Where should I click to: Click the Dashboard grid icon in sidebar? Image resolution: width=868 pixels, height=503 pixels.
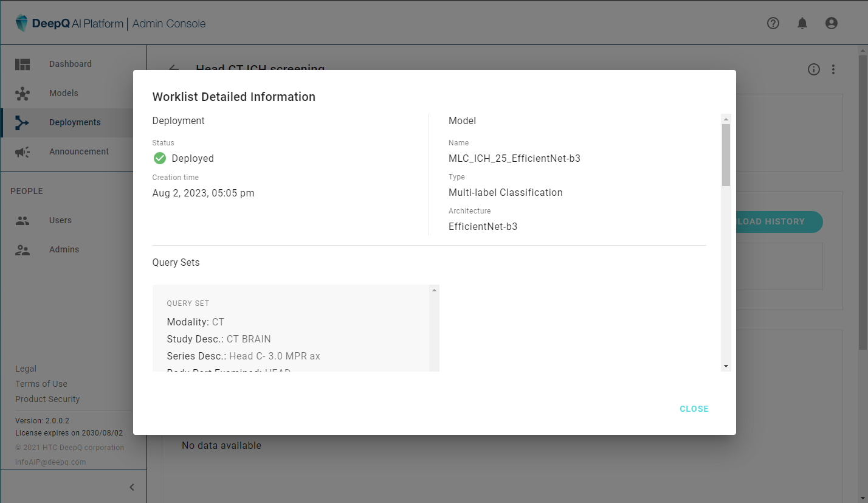coord(22,64)
